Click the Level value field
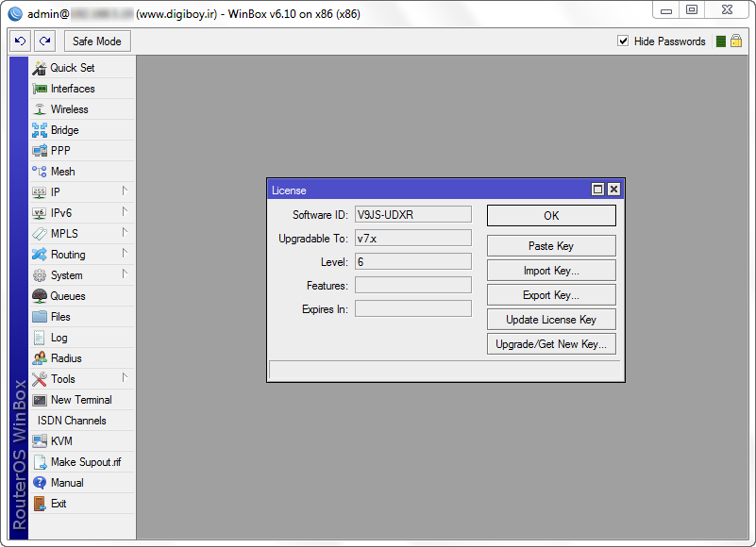Viewport: 756px width, 547px height. click(x=413, y=261)
